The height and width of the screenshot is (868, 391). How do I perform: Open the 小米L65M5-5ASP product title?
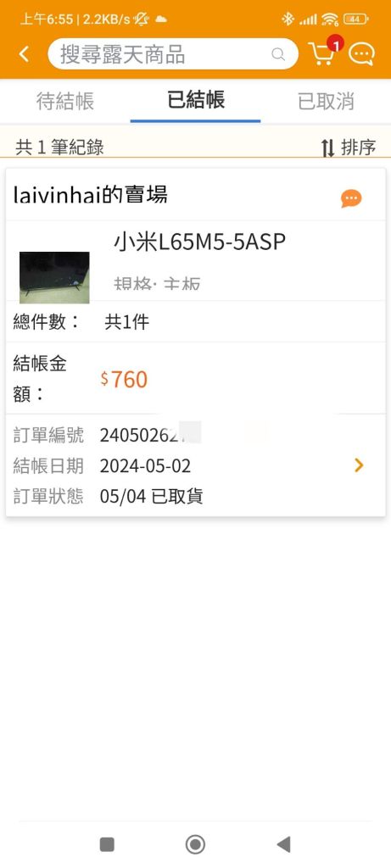tap(200, 242)
